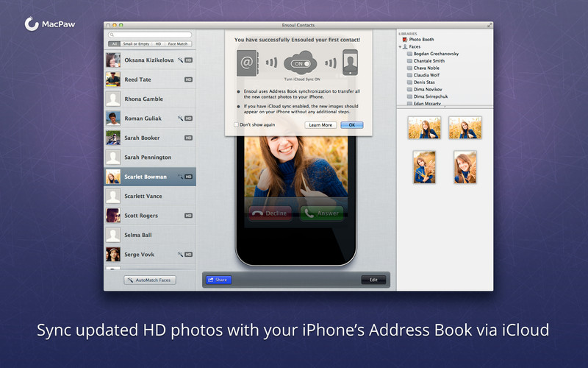Select the lower-left portrait photo thumbnail
Viewport: 588px width, 368px height.
(424, 167)
